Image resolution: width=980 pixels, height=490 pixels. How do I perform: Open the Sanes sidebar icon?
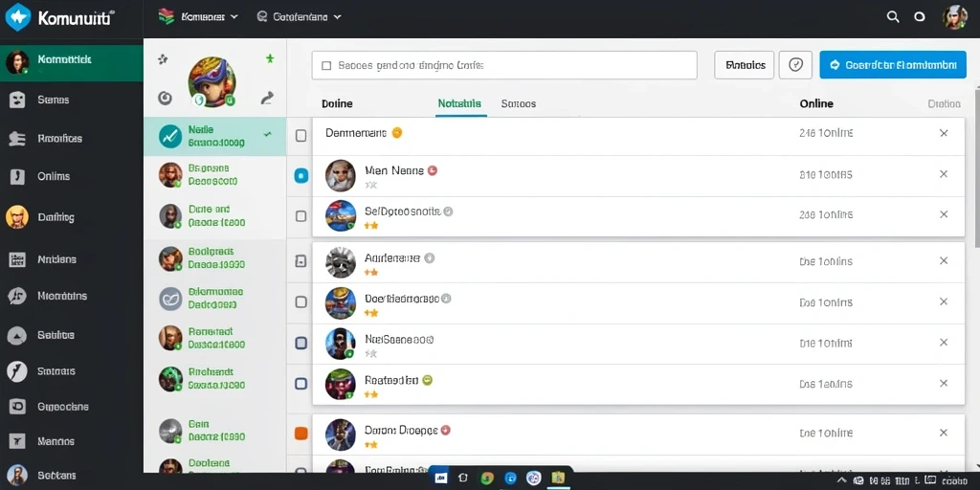click(17, 100)
